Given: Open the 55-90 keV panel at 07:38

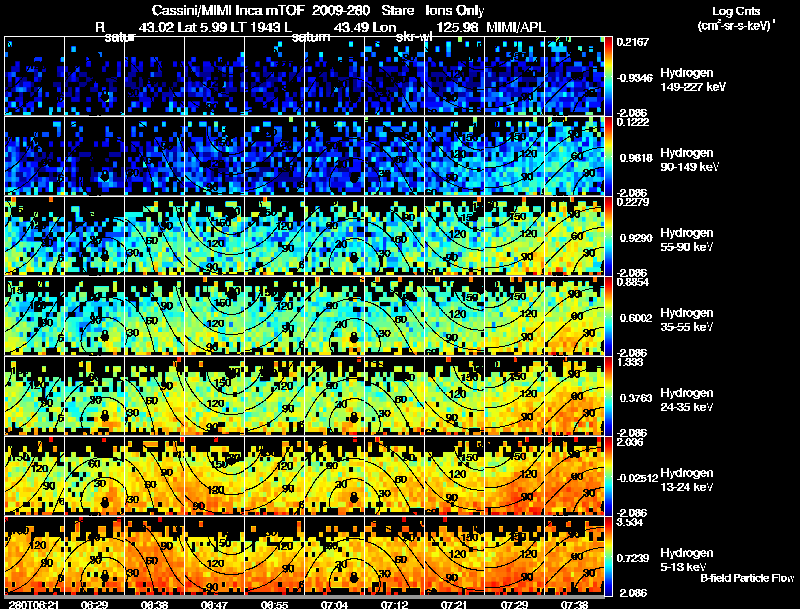Looking at the screenshot, I should tap(574, 236).
